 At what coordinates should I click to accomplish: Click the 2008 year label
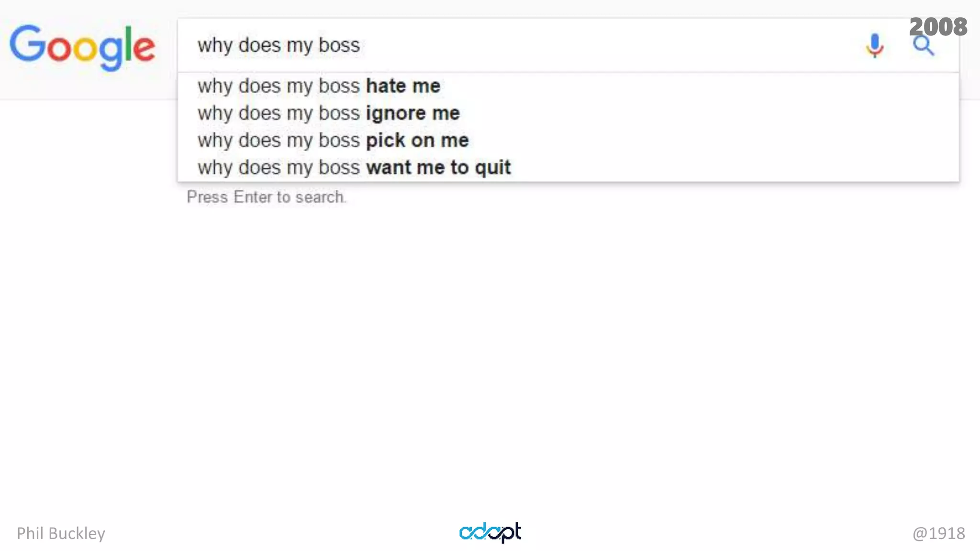point(938,26)
